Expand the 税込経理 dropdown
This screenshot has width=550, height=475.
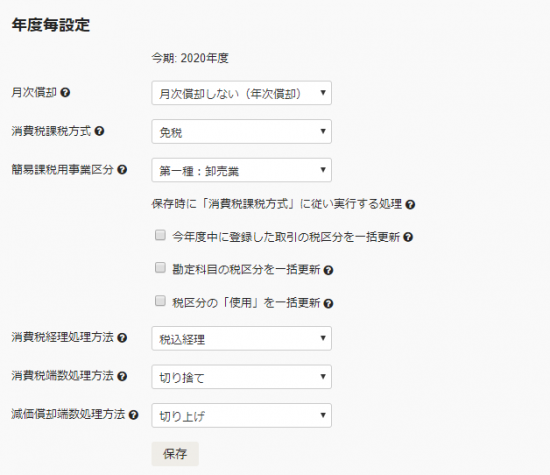tap(242, 338)
